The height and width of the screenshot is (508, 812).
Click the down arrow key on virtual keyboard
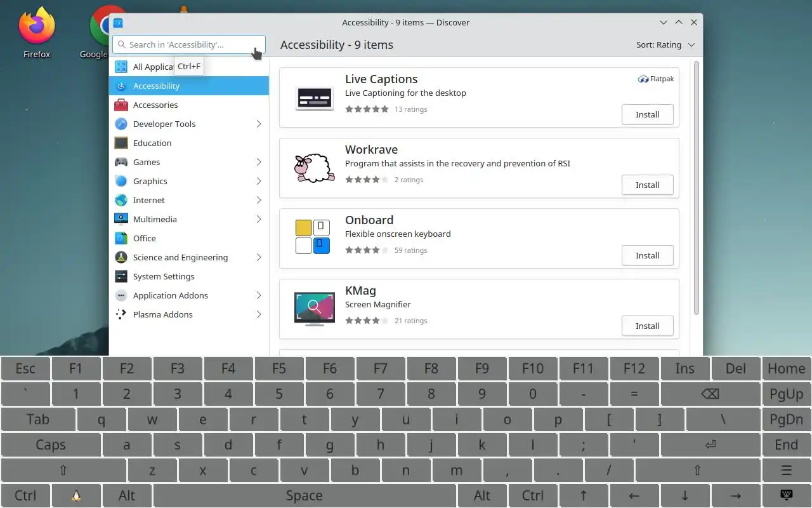(x=685, y=496)
